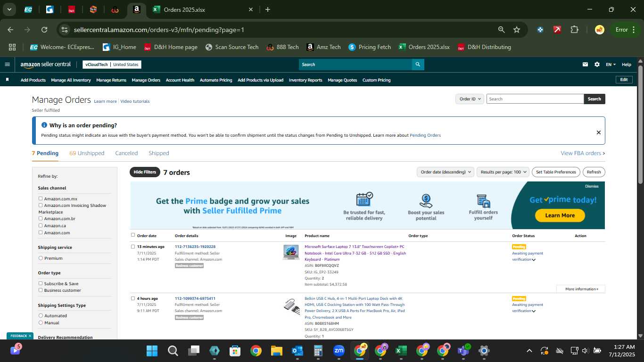The image size is (644, 362).
Task: Open order link 112-1099374-6975411
Action: tap(195, 298)
